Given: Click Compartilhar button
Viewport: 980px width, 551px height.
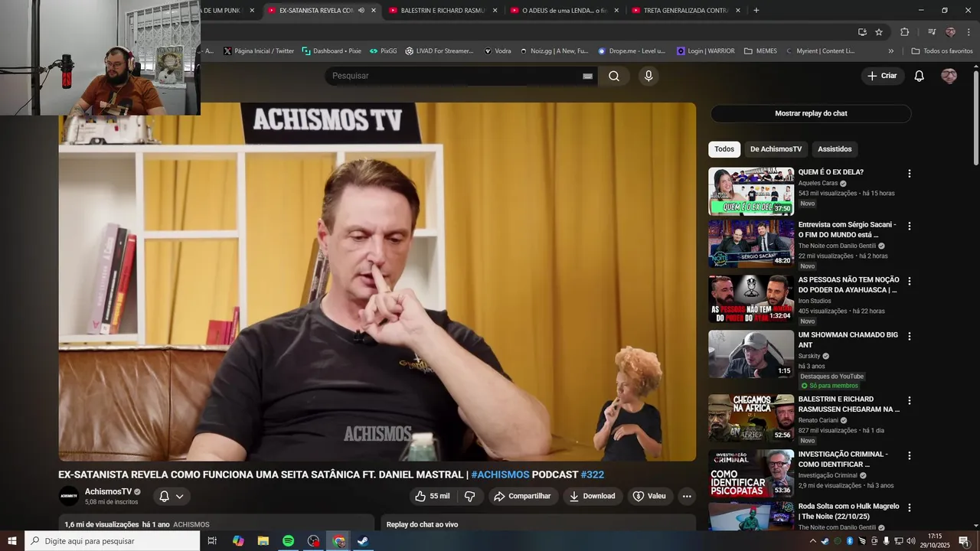Looking at the screenshot, I should [522, 496].
